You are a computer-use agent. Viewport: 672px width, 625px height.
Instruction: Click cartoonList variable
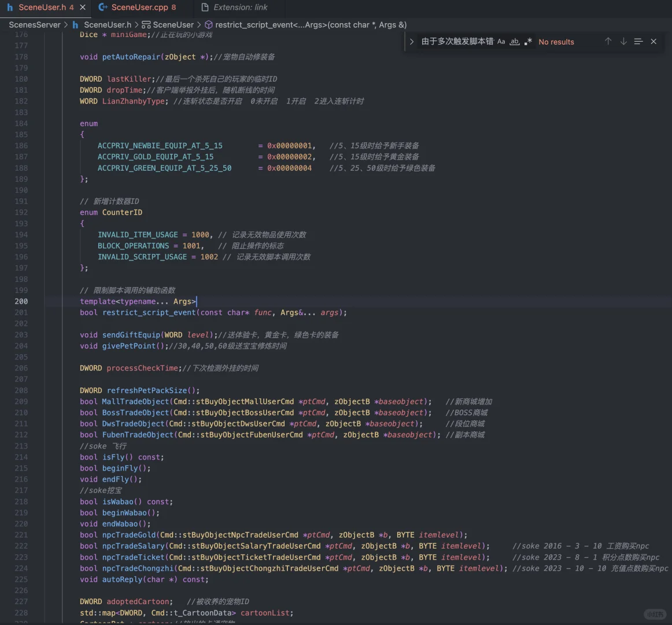point(265,613)
